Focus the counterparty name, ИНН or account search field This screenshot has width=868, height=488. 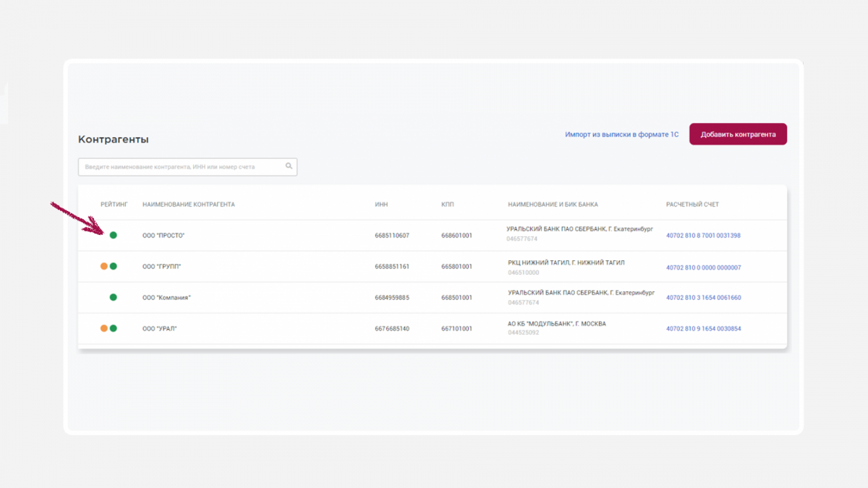(187, 167)
